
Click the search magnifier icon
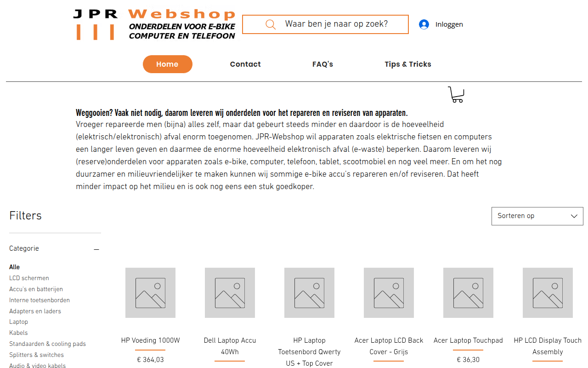click(271, 24)
